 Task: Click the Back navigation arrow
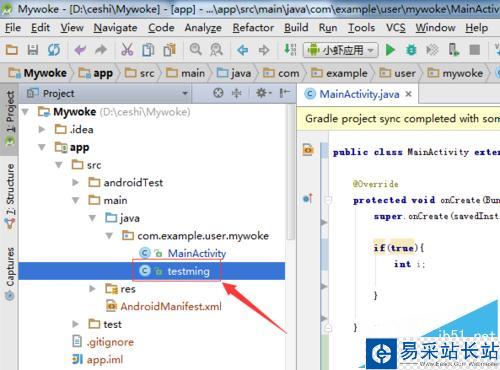pyautogui.click(x=242, y=50)
